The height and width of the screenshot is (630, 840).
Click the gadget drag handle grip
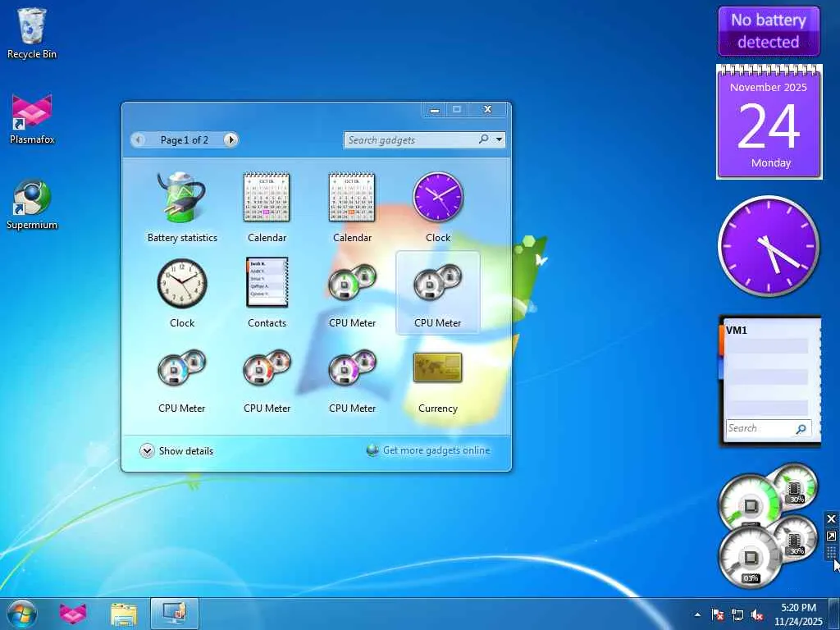(831, 552)
